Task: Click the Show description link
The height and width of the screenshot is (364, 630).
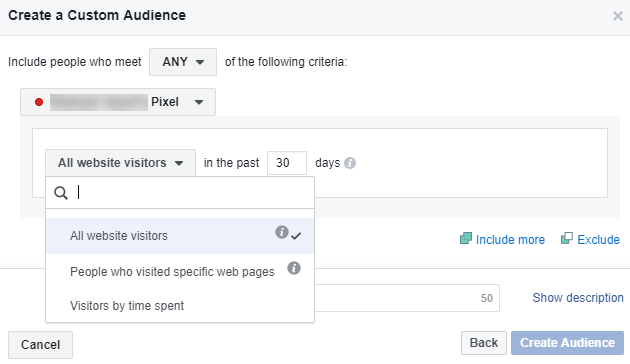Action: point(578,298)
